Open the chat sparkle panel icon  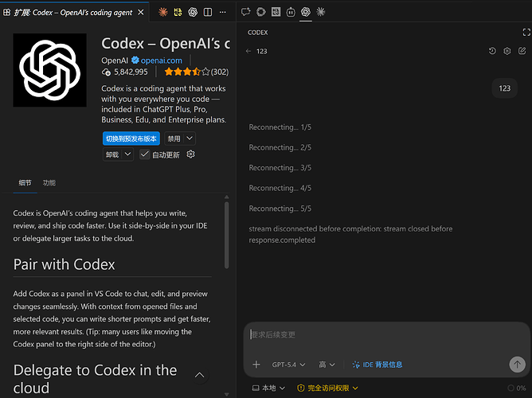pos(245,12)
